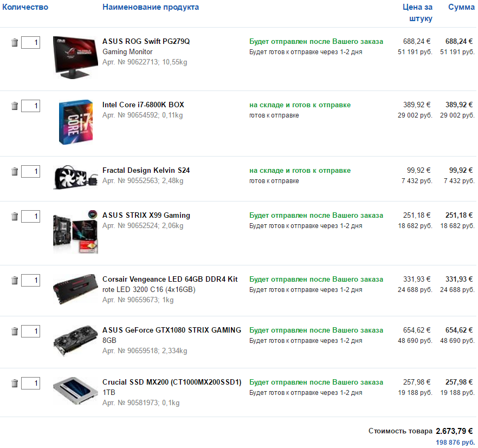View ASUS ROG monitor thumbnail image
This screenshot has width=478, height=448.
(75, 57)
